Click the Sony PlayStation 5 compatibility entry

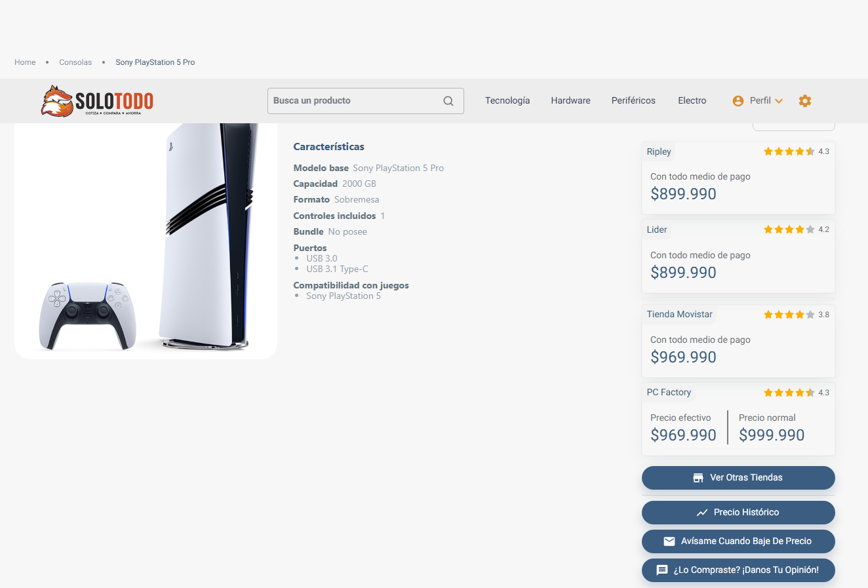[x=344, y=296]
